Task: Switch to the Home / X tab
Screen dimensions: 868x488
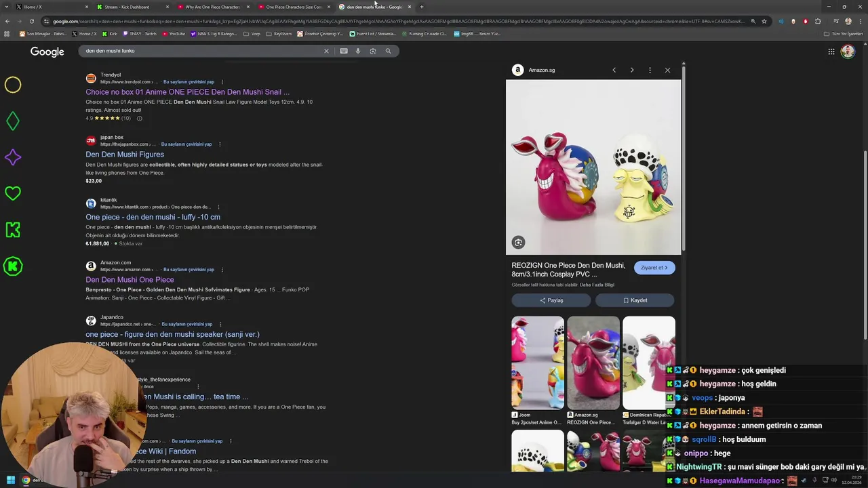Action: [x=47, y=7]
